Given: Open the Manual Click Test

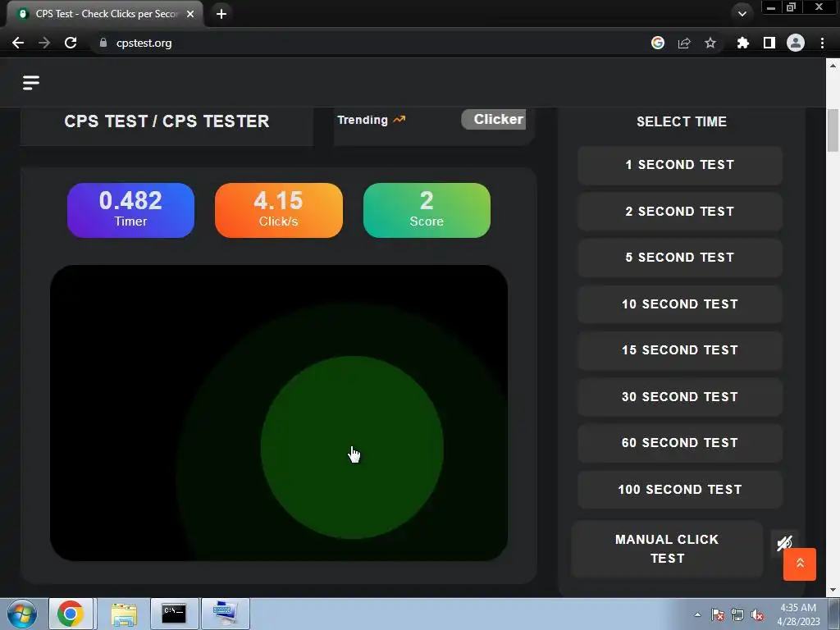Looking at the screenshot, I should coord(667,549).
